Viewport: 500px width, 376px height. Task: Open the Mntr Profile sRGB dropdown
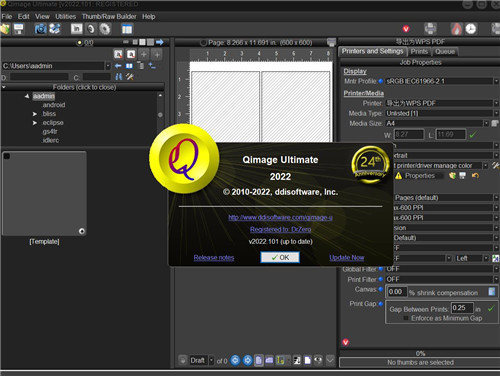(496, 81)
